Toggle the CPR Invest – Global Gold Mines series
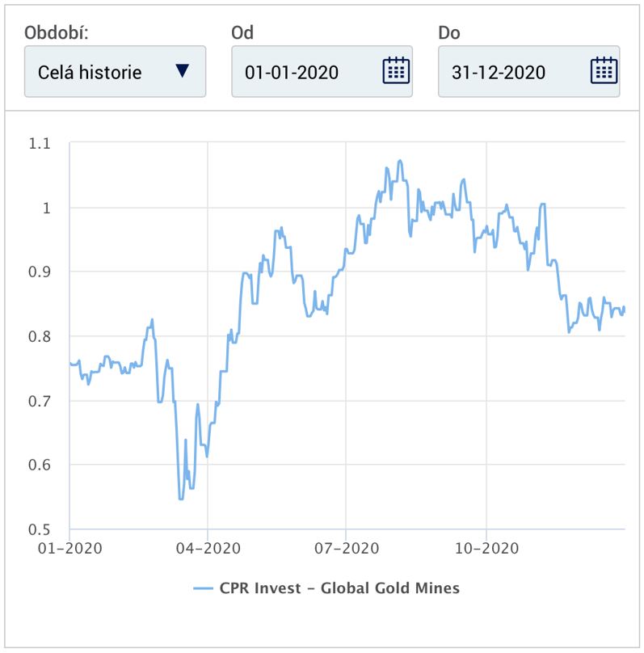 (x=339, y=588)
